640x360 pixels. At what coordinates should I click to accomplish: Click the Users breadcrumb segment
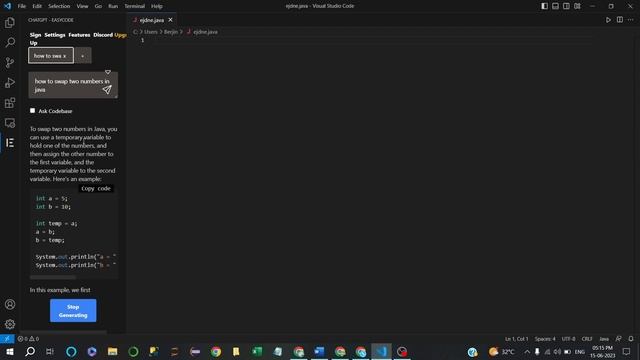coord(150,32)
